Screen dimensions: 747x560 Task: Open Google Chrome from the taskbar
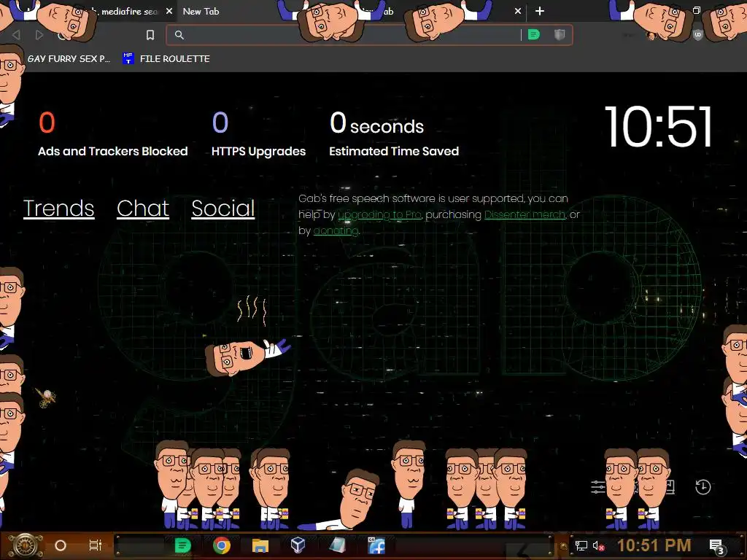pos(222,545)
